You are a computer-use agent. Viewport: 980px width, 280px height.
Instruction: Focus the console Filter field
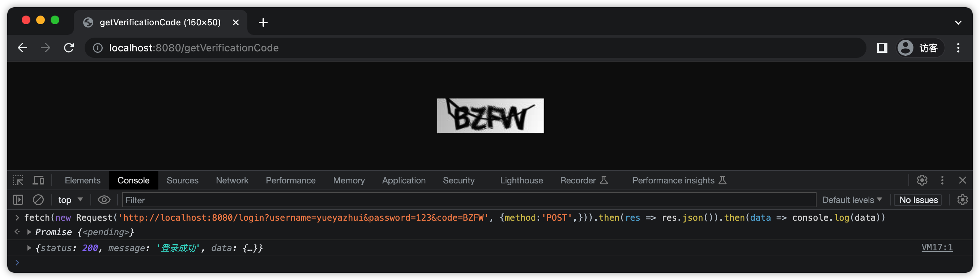click(469, 200)
